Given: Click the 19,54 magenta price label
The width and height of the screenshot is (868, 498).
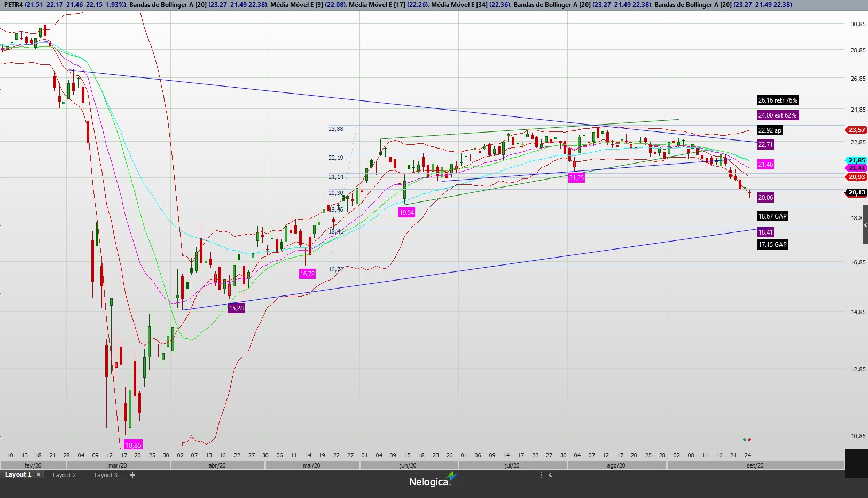Looking at the screenshot, I should coord(406,213).
